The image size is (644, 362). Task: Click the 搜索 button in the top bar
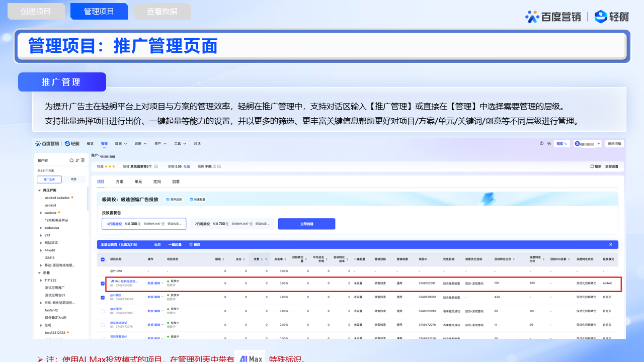click(x=561, y=143)
